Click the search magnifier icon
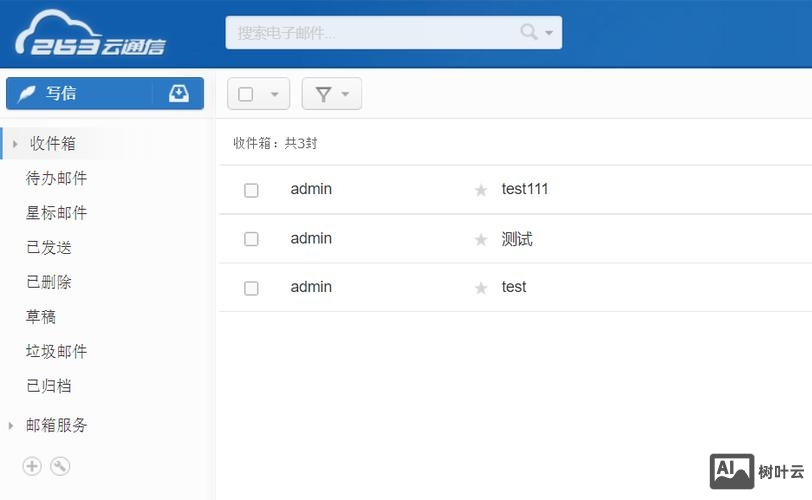 coord(529,32)
